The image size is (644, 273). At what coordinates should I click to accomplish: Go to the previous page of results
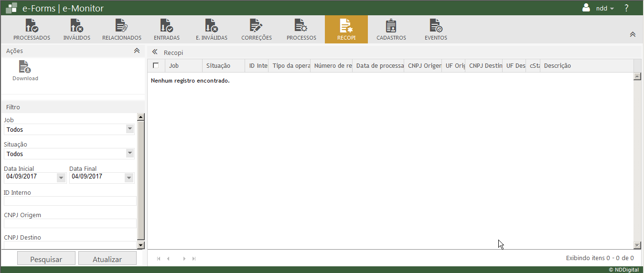coord(168,258)
